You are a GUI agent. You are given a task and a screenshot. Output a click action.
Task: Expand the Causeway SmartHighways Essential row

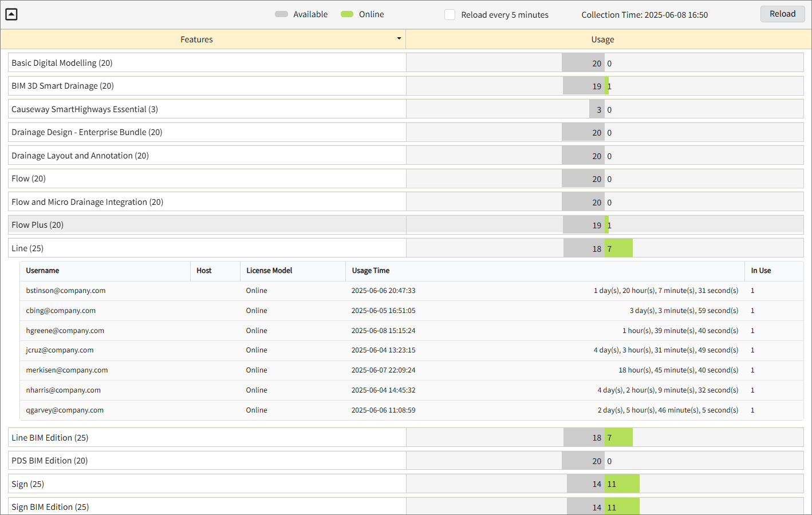click(206, 109)
